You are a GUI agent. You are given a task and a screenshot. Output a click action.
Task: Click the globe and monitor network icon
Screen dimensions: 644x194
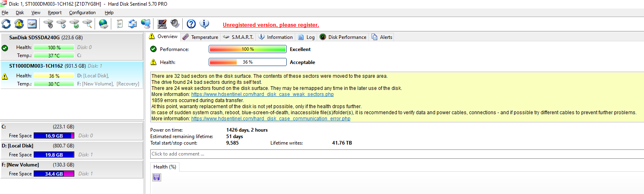[x=145, y=24]
